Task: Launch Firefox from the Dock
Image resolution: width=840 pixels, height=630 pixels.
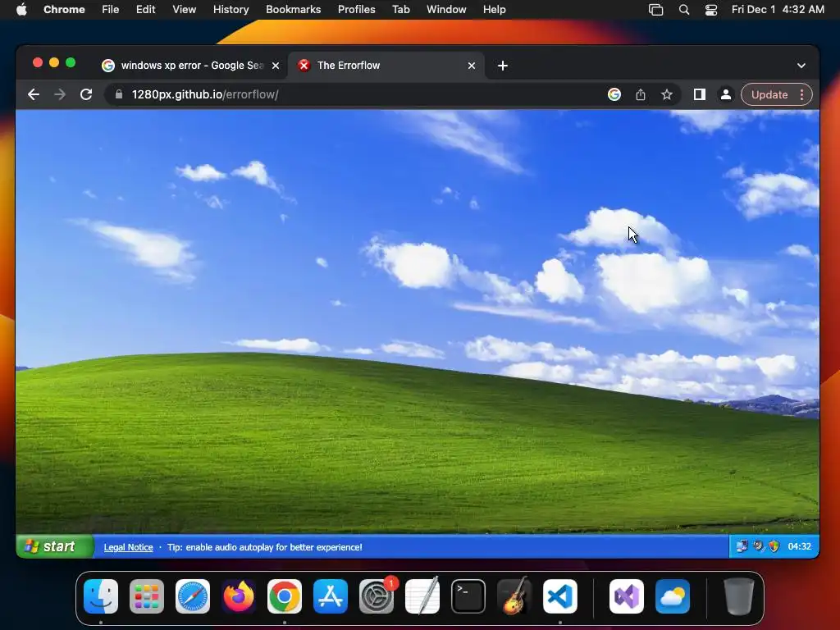Action: [x=239, y=596]
